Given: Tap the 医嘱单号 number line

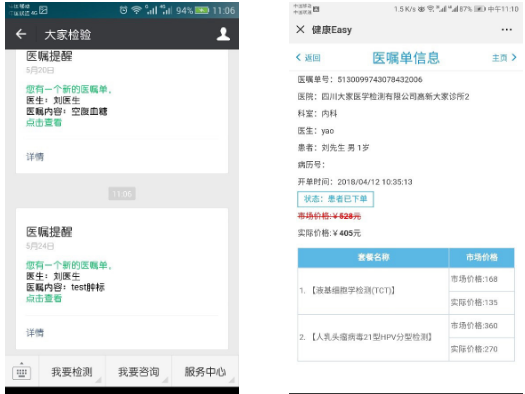Looking at the screenshot, I should click(360, 80).
